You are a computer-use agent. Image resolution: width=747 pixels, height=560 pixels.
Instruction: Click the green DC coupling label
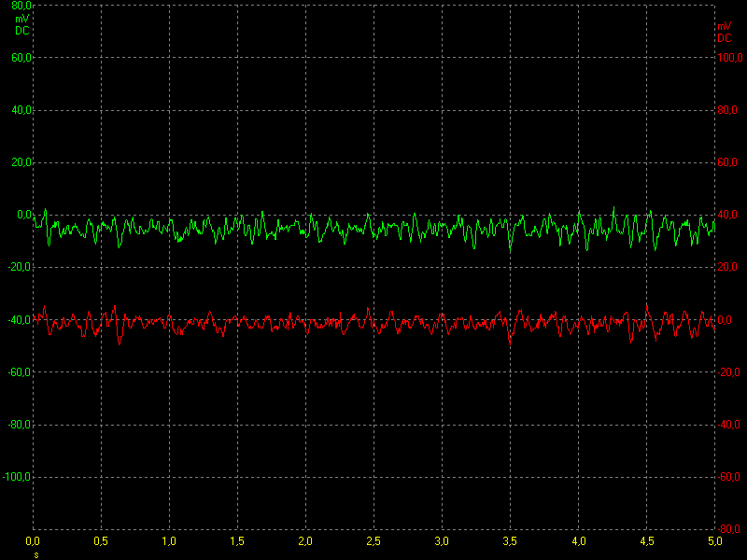pos(21,31)
